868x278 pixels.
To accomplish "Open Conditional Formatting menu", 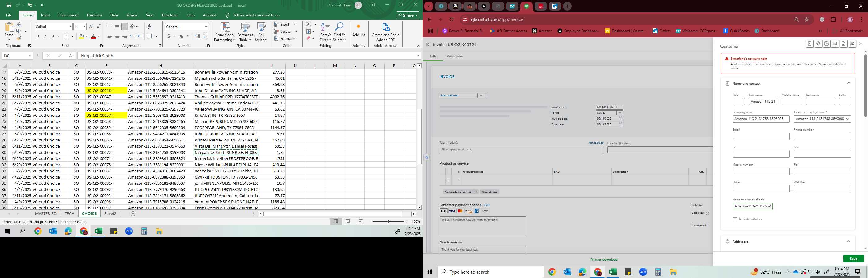I will (x=225, y=32).
